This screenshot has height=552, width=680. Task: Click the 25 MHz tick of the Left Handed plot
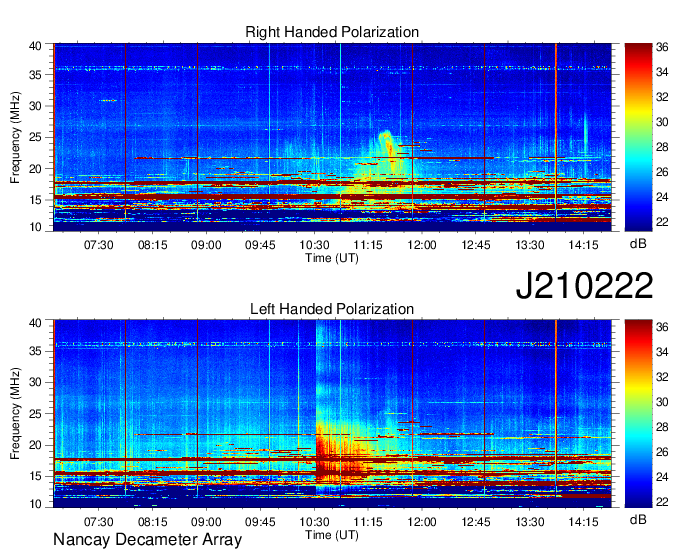coord(35,414)
